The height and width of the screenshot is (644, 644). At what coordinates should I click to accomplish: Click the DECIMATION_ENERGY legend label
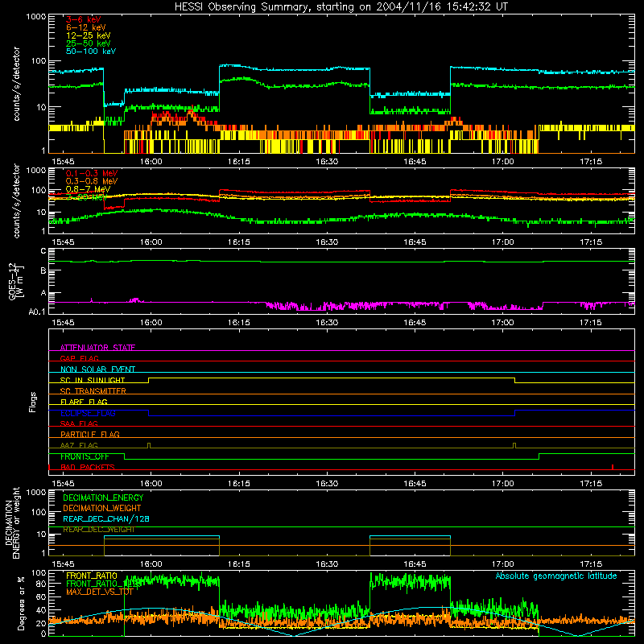pos(103,497)
